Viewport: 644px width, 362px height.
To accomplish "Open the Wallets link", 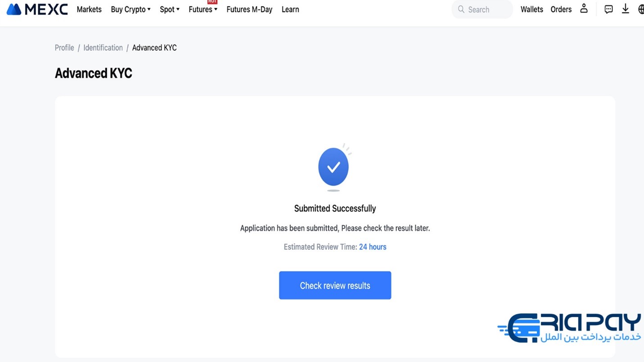I will (532, 9).
